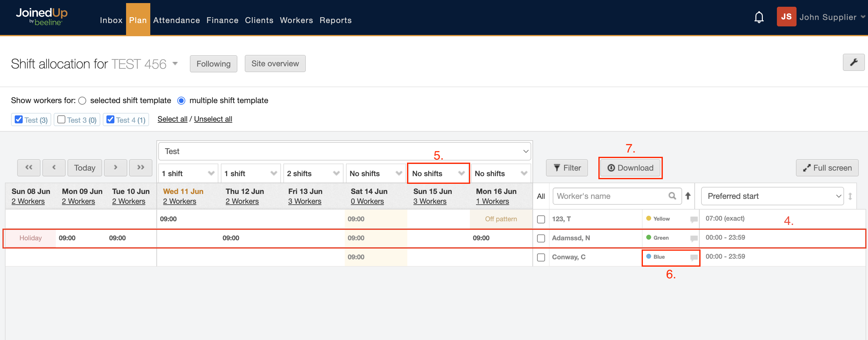Expand the Test shift template dropdown
This screenshot has width=868, height=340.
tap(344, 151)
